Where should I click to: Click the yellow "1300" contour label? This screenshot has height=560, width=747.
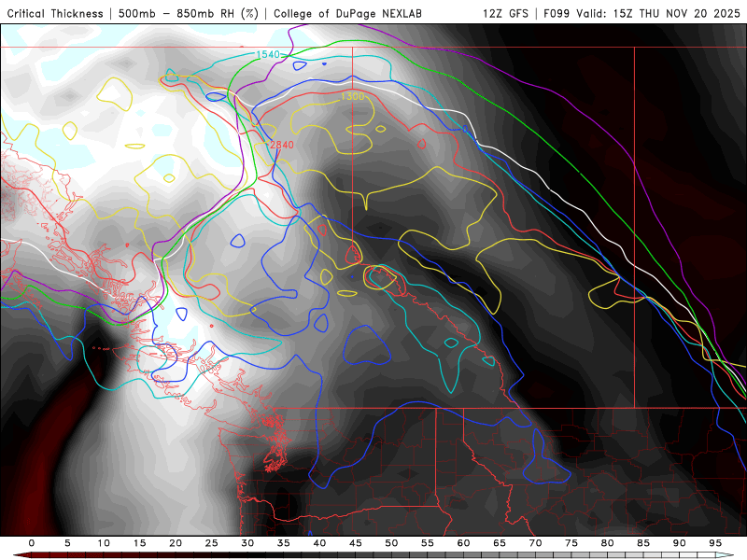tap(353, 97)
